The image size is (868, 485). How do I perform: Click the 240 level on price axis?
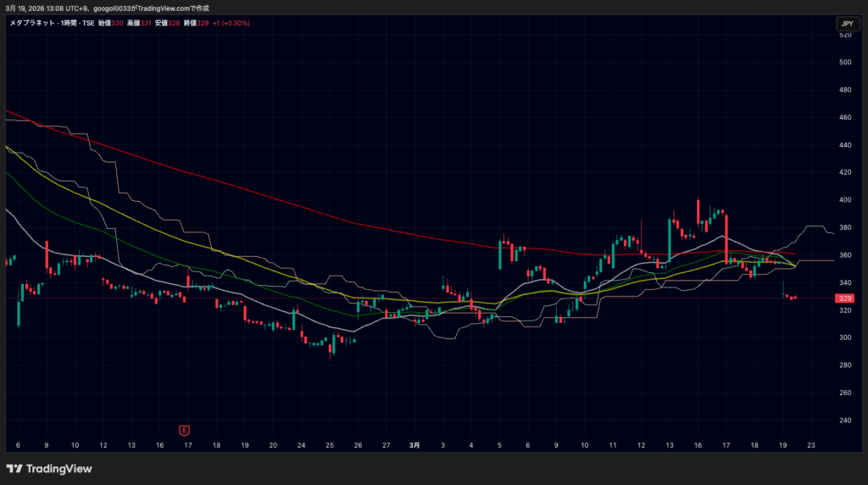point(844,421)
